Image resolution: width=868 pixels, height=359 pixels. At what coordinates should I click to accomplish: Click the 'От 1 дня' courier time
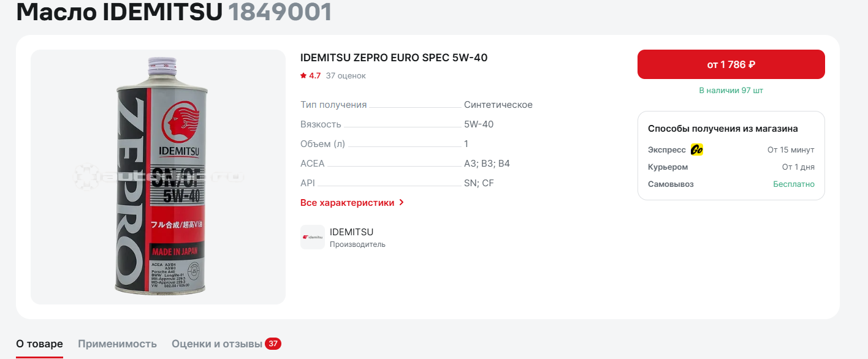[798, 167]
